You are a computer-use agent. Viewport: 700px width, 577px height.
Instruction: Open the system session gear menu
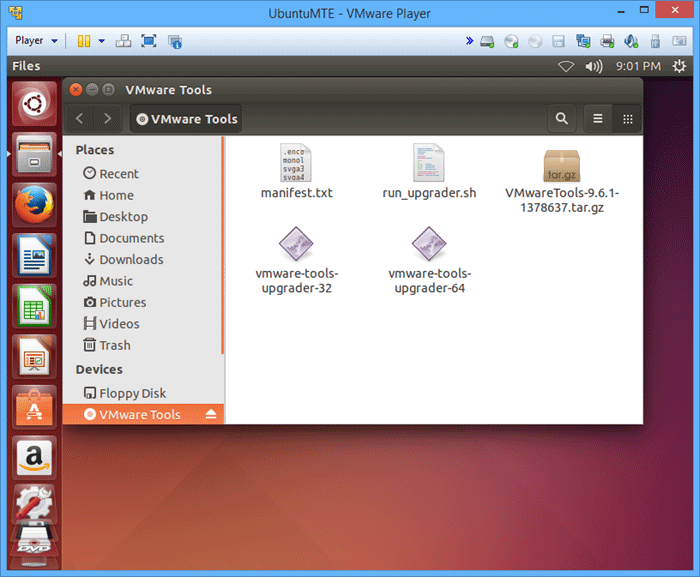(x=679, y=66)
